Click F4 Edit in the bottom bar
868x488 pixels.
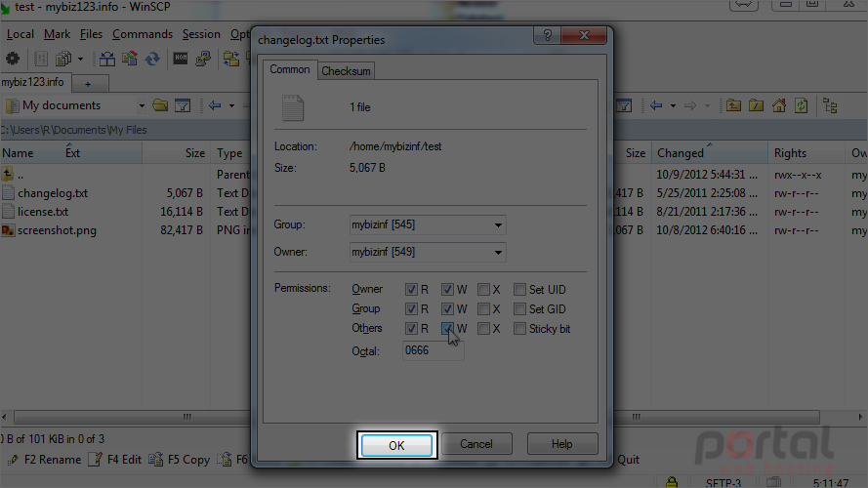(x=114, y=460)
